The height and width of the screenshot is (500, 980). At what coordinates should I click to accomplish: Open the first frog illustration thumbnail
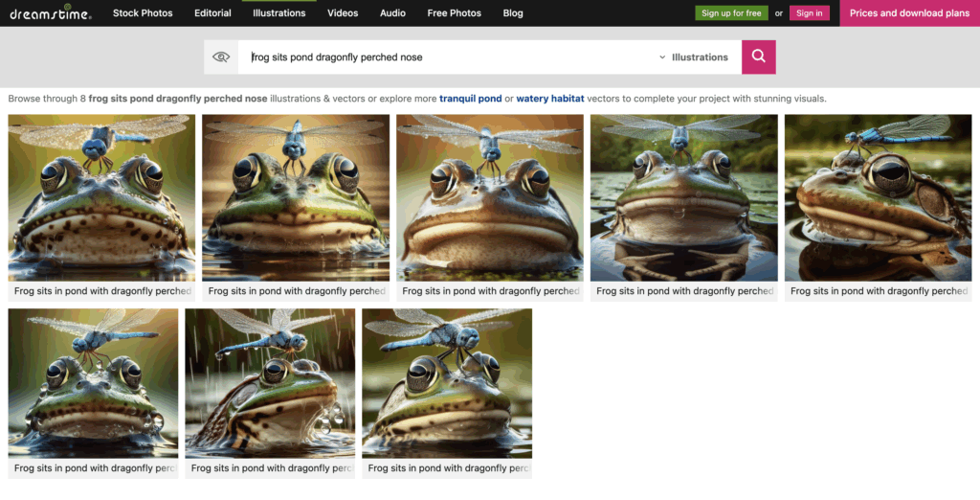pyautogui.click(x=101, y=197)
